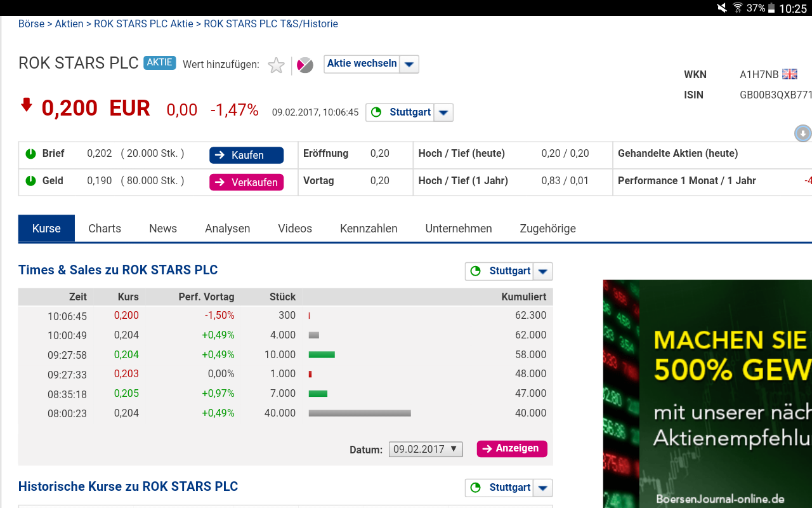Image resolution: width=812 pixels, height=508 pixels.
Task: Click the Times & Sales zu ROK STARS PLC heading
Action: [x=118, y=270]
